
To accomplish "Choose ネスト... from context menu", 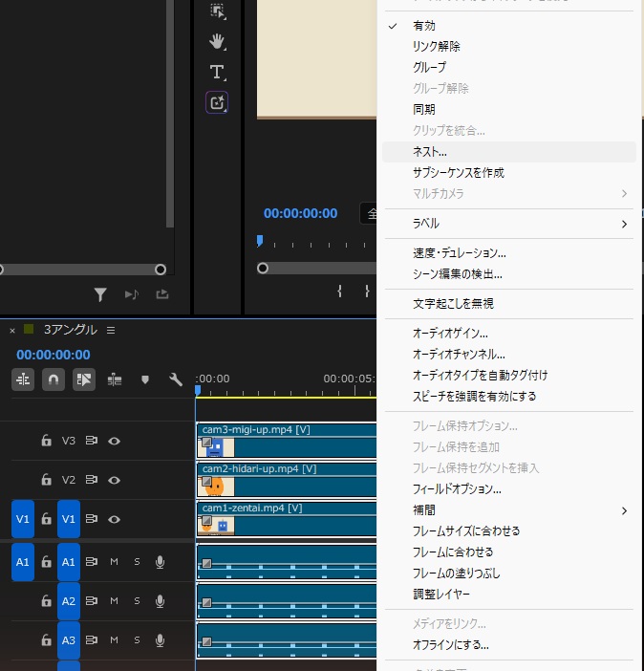I will (508, 152).
